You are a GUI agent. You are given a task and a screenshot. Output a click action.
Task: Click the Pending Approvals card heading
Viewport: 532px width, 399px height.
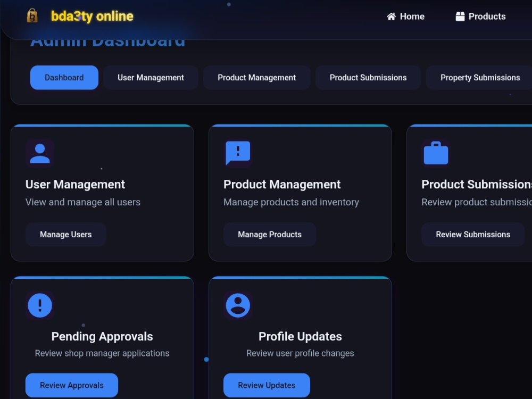point(102,336)
